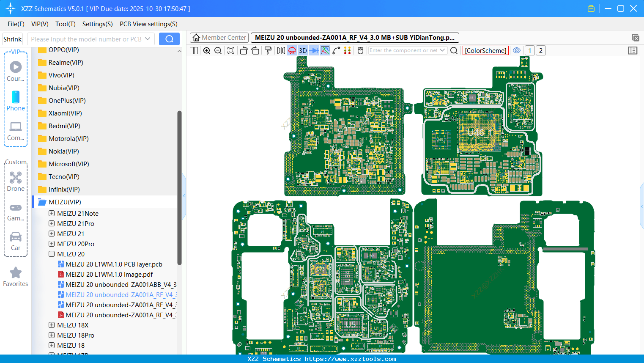Toggle the eye visibility icon
Viewport: 644px width, 363px height.
517,50
